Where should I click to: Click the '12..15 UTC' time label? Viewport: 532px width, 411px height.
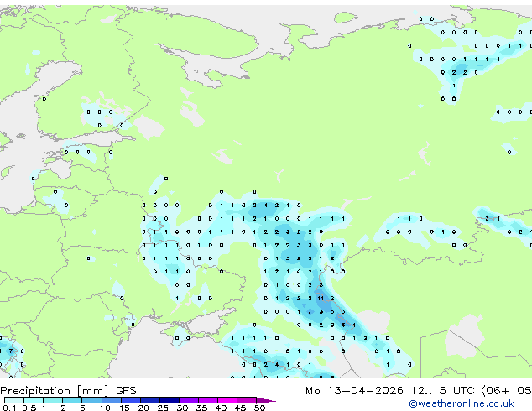[442, 391]
